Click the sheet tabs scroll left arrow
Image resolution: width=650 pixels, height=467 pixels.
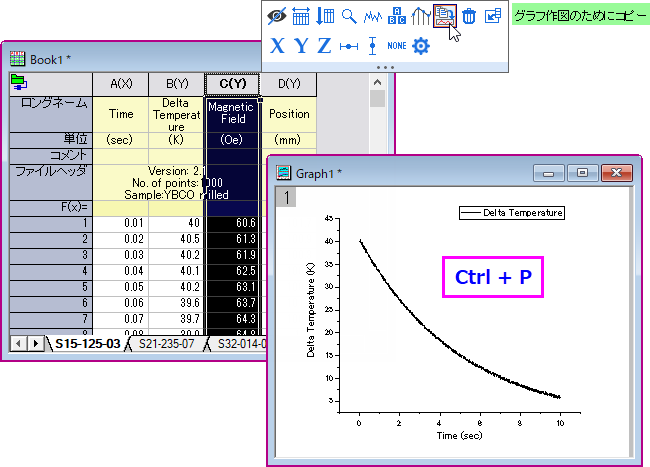point(18,344)
